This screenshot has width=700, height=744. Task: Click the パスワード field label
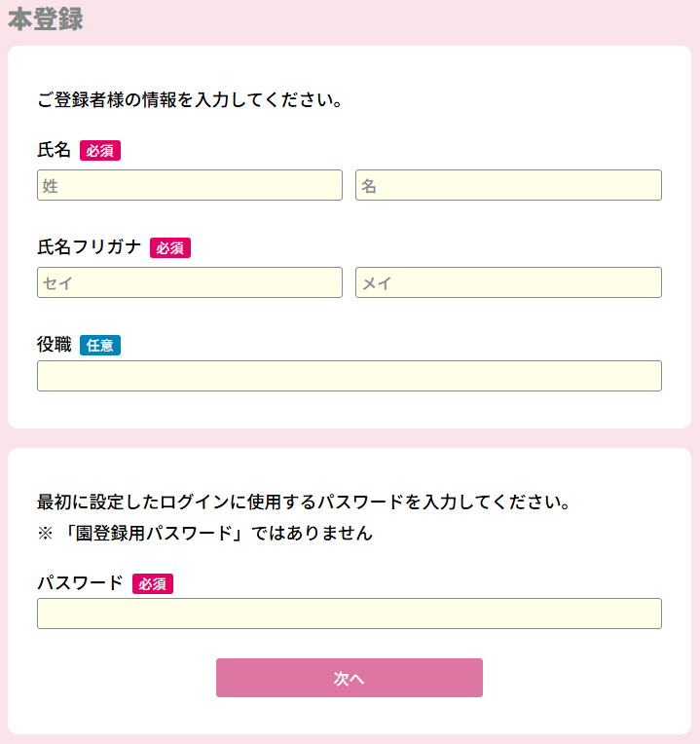click(80, 583)
